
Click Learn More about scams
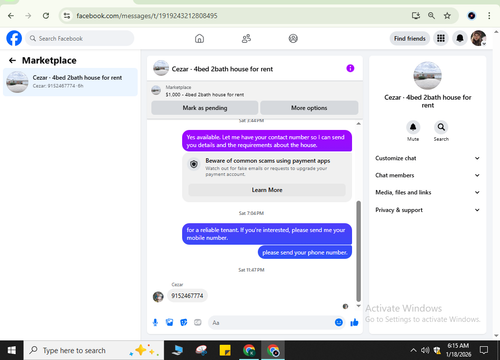tap(267, 190)
